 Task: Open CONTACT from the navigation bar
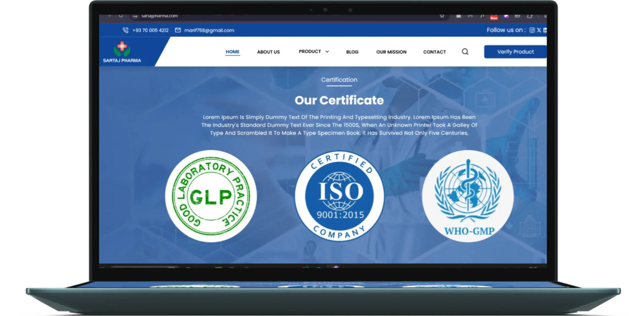coord(434,52)
